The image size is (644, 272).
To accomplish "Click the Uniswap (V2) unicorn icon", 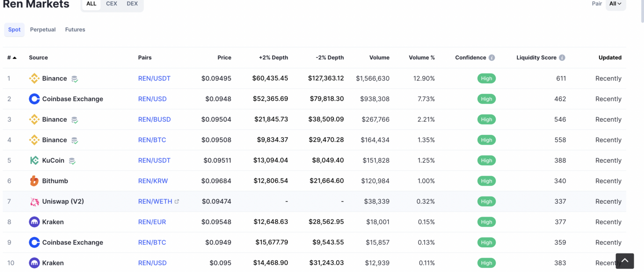I will 34,202.
